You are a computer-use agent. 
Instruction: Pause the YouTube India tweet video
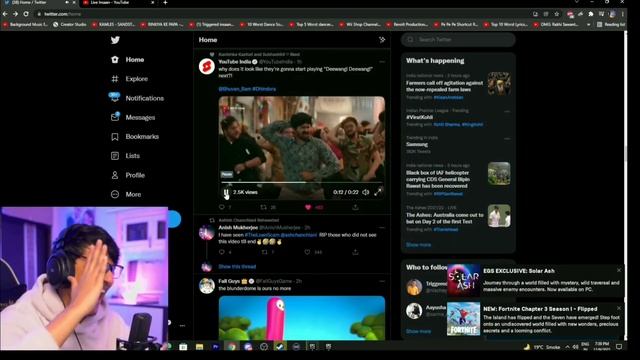click(226, 192)
